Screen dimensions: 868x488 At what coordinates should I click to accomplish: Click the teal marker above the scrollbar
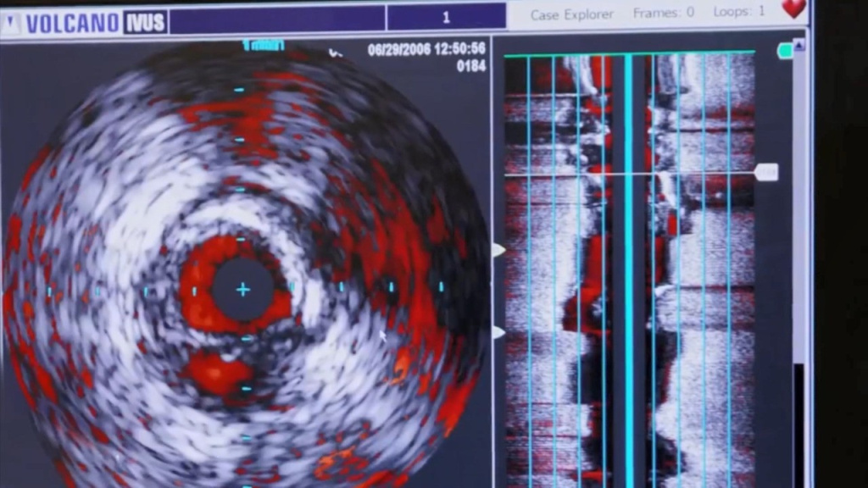coord(785,51)
